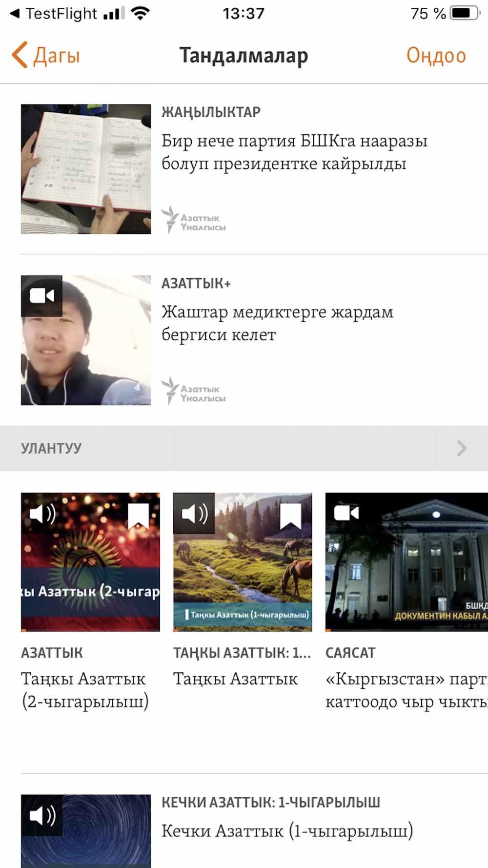Open article Бир нече партия БШКга нааразы
Viewport: 488px width, 868px height.
(294, 152)
